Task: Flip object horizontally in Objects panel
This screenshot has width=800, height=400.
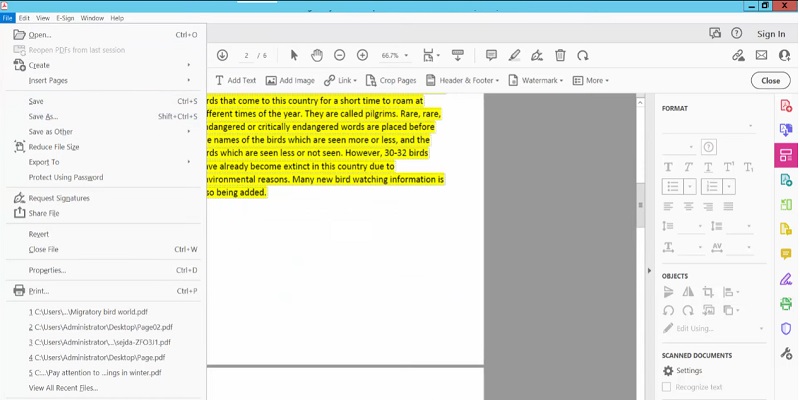Action: 688,292
